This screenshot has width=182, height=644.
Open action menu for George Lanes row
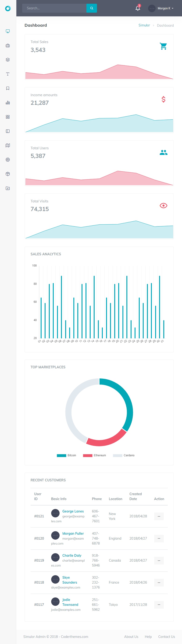(x=159, y=516)
